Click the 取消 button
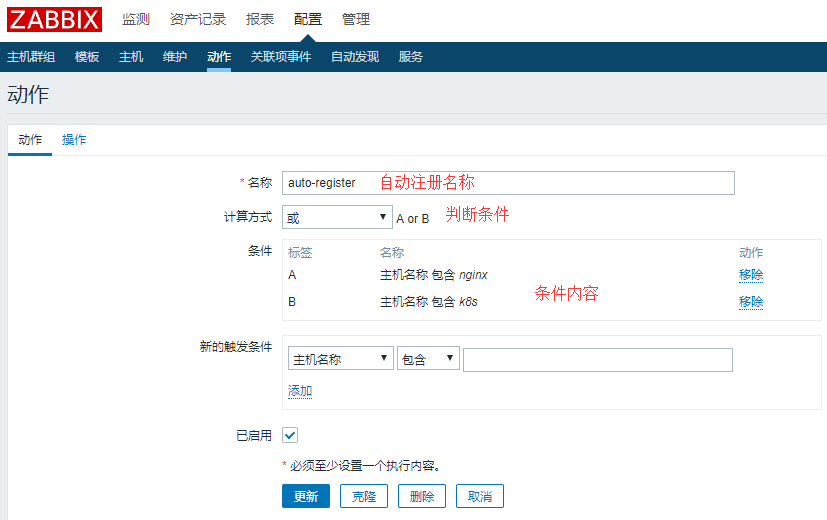Image resolution: width=827 pixels, height=520 pixels. click(x=479, y=496)
